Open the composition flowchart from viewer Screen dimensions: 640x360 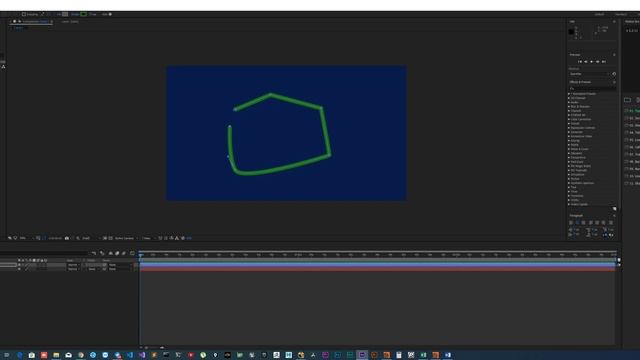(x=177, y=238)
